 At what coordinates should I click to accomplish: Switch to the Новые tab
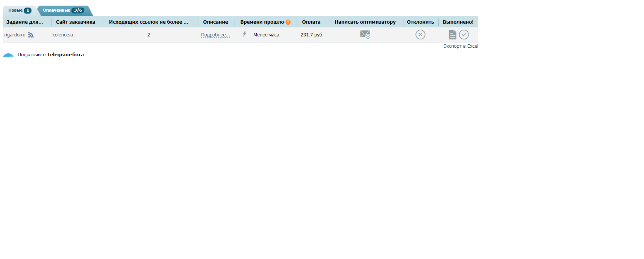tap(20, 11)
